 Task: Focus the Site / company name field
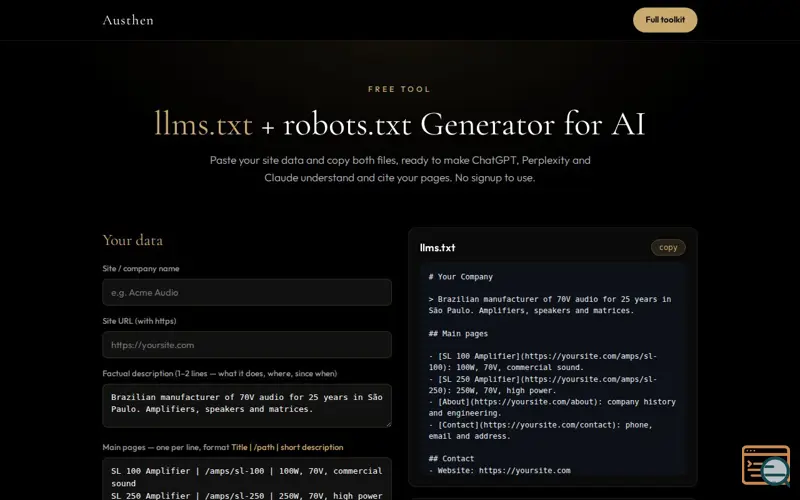(x=247, y=292)
